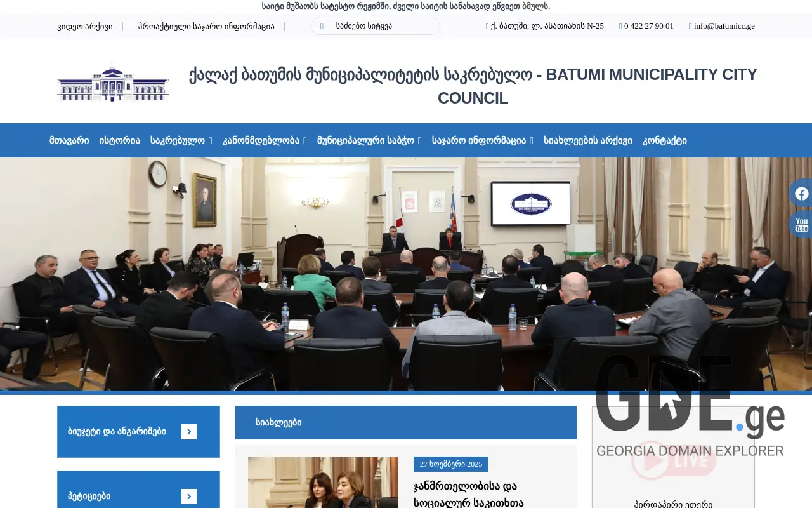Expand the საჯარო ინფორმაცია dropdown

(481, 140)
